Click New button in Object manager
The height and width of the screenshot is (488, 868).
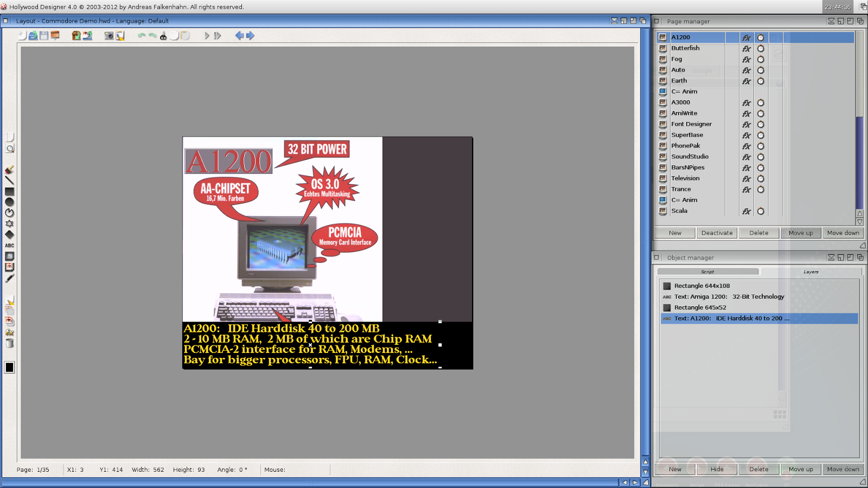point(675,470)
